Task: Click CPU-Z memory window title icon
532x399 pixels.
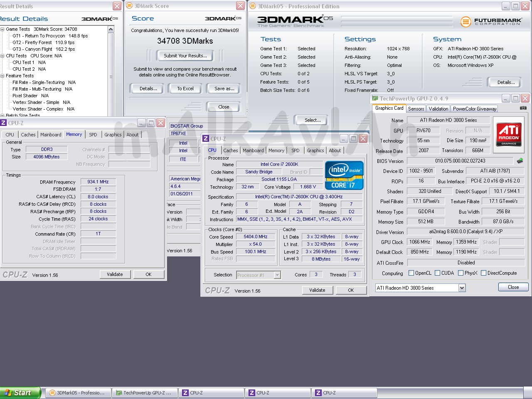Action: (3, 123)
